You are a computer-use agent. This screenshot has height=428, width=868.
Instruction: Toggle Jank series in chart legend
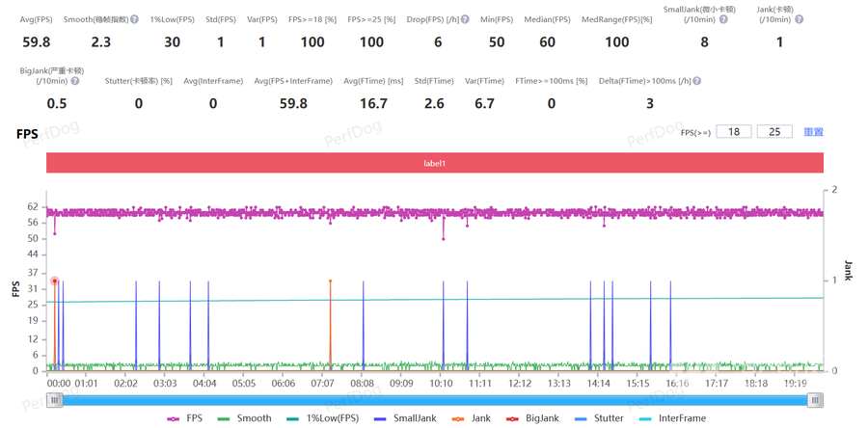pyautogui.click(x=472, y=418)
